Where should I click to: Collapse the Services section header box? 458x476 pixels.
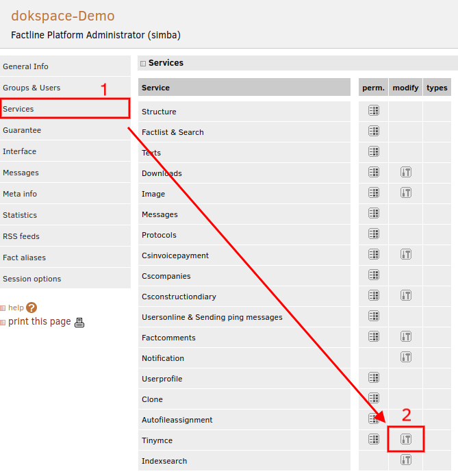(x=143, y=64)
